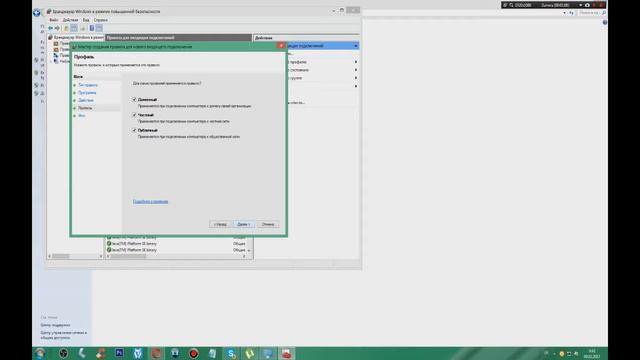Uncheck the Частный profile checkbox

[x=134, y=115]
